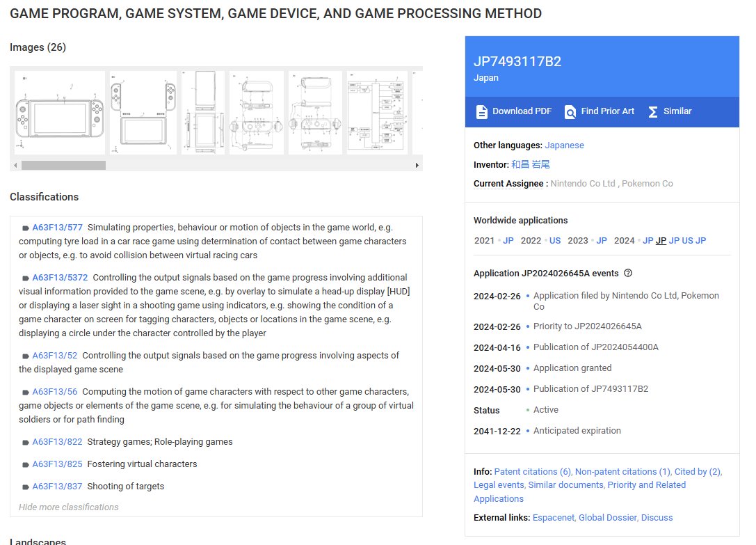Click the image carousel horizontal scrollbar

tap(63, 165)
